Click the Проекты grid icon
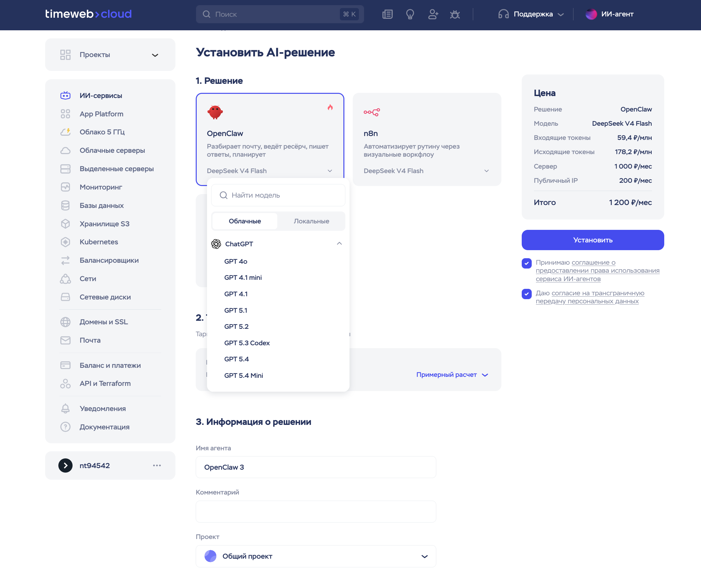This screenshot has height=588, width=701. click(x=65, y=55)
